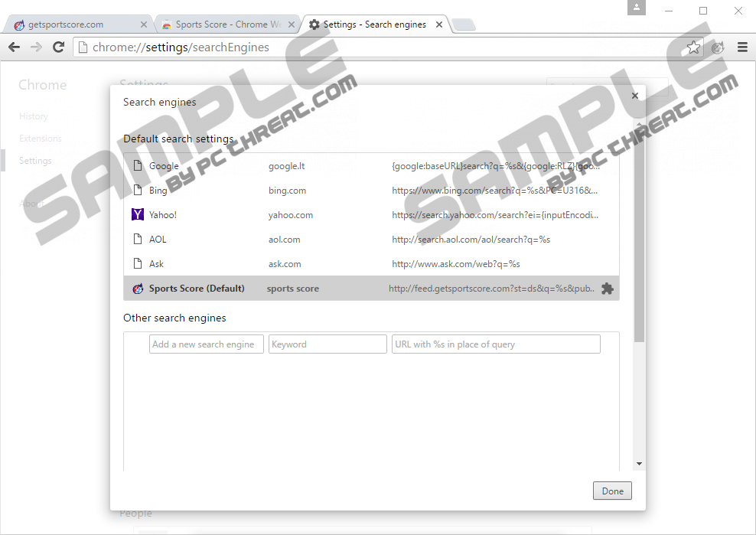Click the yahoo.com keyword

click(291, 214)
